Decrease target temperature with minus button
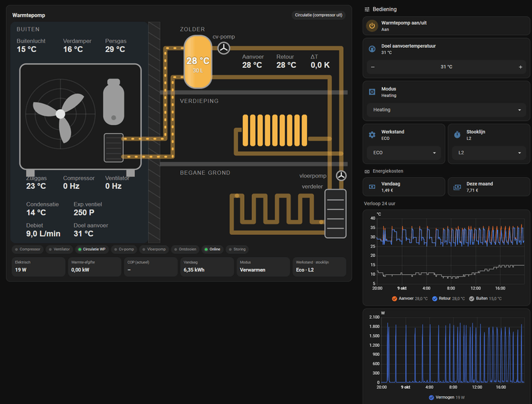532x404 pixels. (372, 67)
